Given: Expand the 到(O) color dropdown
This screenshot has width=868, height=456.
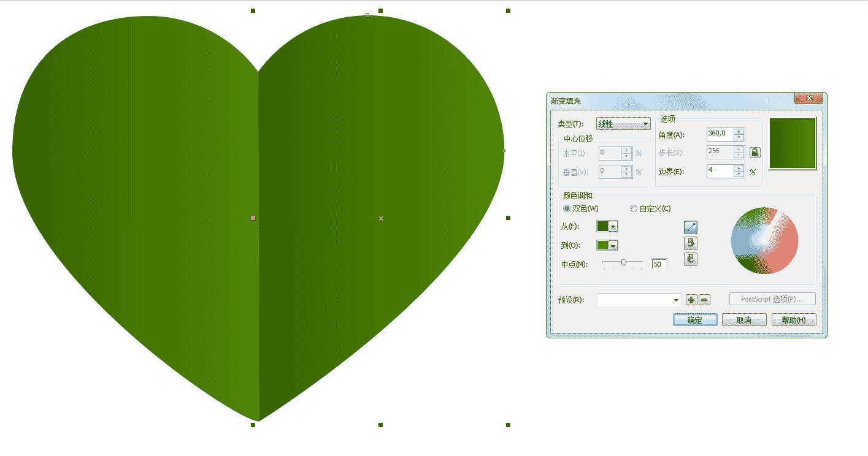Looking at the screenshot, I should [x=613, y=245].
